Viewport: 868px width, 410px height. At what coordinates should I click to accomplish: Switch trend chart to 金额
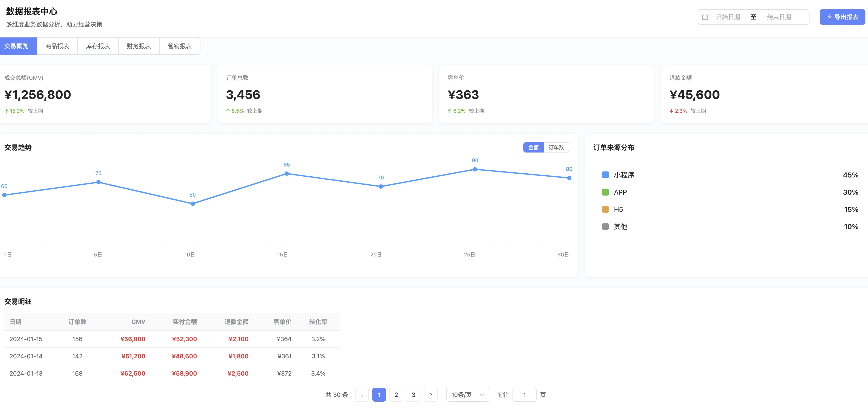tap(533, 148)
